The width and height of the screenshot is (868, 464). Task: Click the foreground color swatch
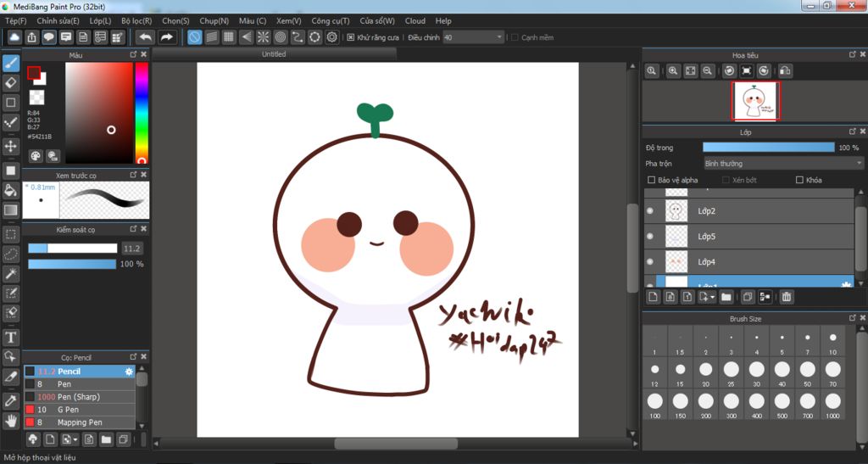click(x=34, y=73)
